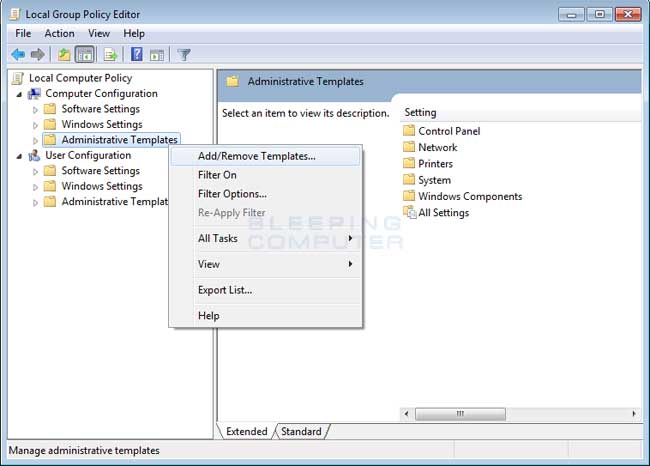
Task: Collapse the User Configuration node
Action: pos(19,156)
